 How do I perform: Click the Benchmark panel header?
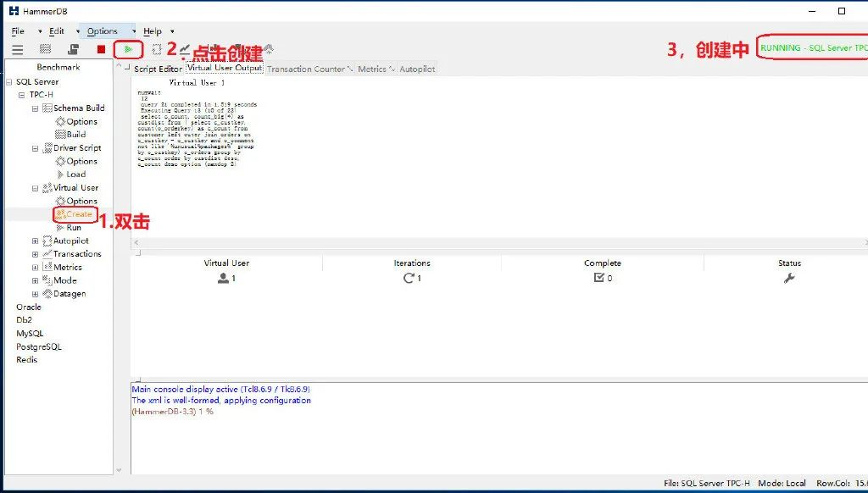click(58, 67)
